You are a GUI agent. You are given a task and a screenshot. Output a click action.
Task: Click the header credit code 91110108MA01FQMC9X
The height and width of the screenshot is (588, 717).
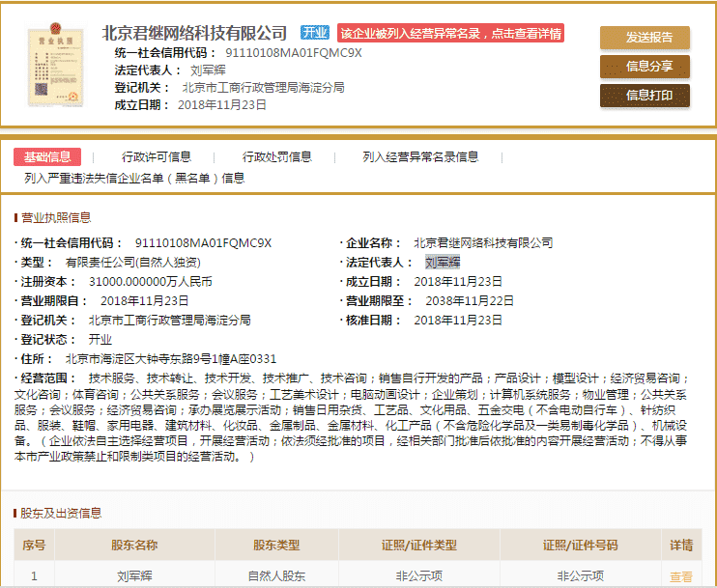tap(294, 53)
